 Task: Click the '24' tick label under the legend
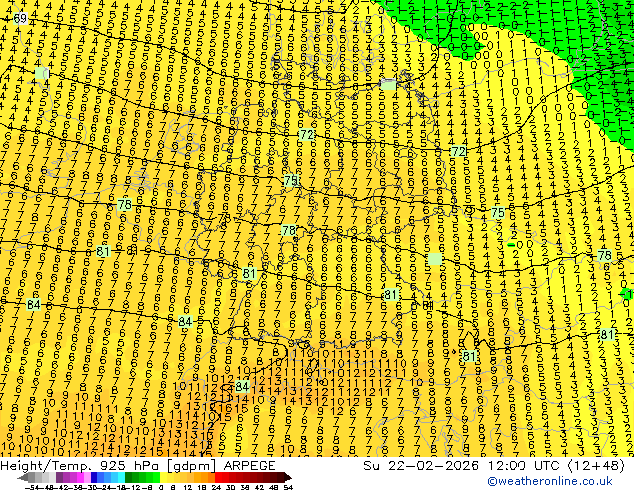pyautogui.click(x=216, y=487)
